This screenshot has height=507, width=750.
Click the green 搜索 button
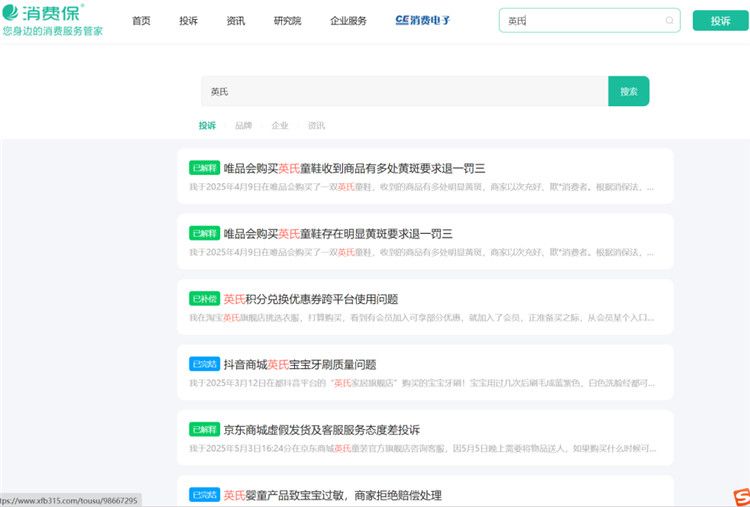pyautogui.click(x=629, y=91)
